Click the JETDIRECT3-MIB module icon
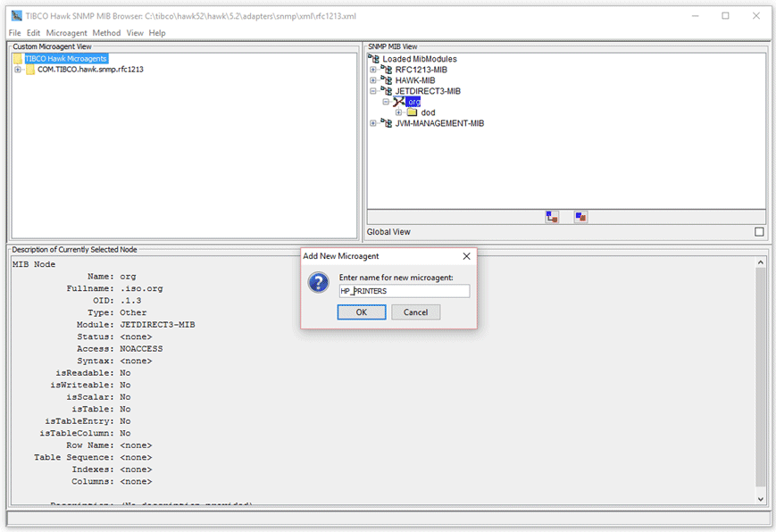Screen dimensions: 776x532 tap(387, 90)
